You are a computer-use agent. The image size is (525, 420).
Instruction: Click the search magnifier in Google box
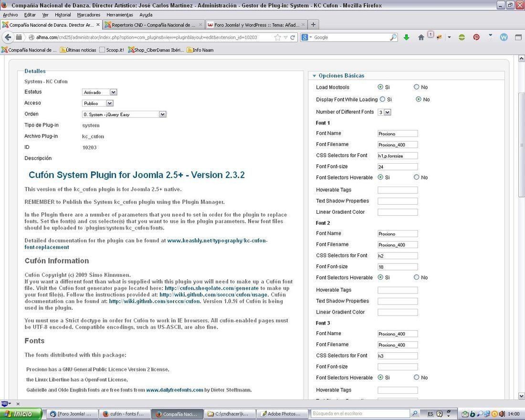(x=393, y=38)
